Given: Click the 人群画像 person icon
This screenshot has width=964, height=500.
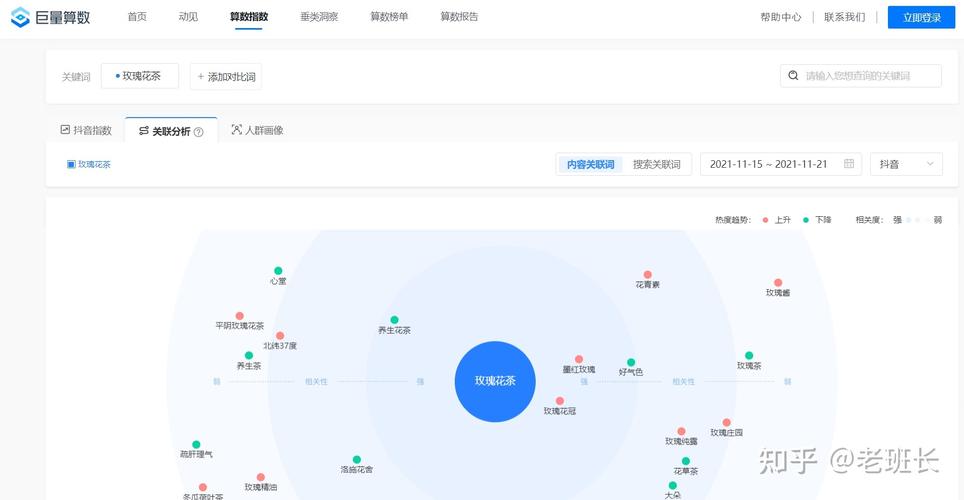Looking at the screenshot, I should pos(236,129).
